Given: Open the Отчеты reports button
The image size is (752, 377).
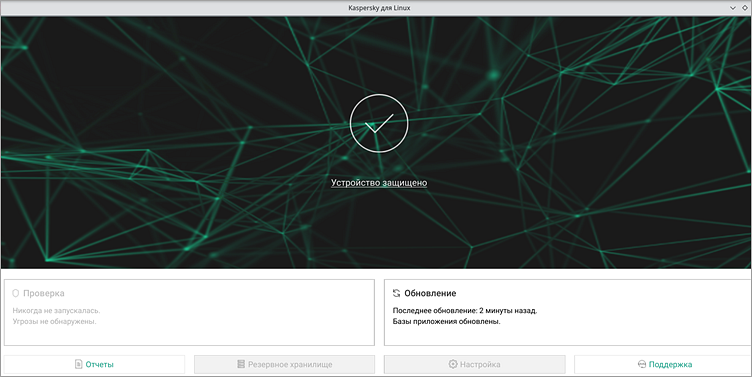Looking at the screenshot, I should pos(94,365).
